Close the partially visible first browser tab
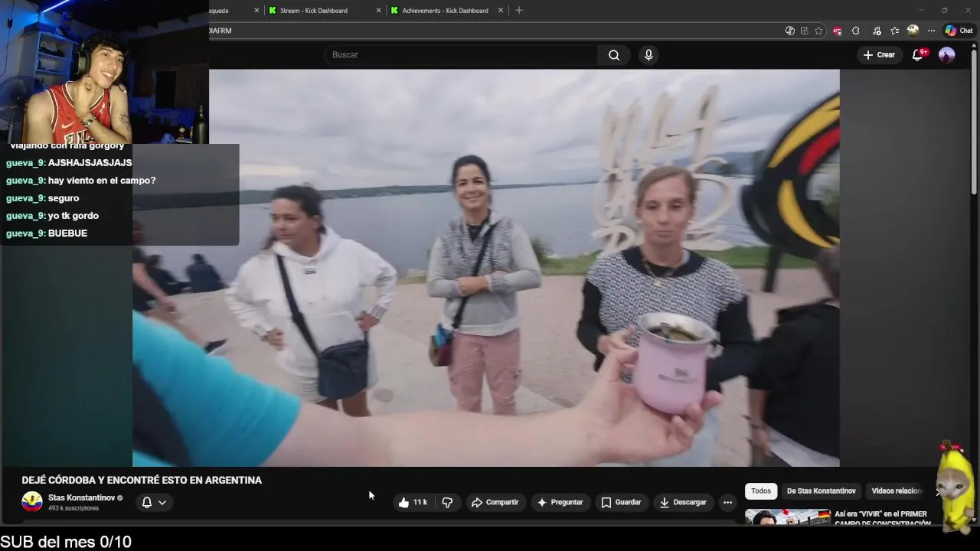980x551 pixels. (256, 11)
